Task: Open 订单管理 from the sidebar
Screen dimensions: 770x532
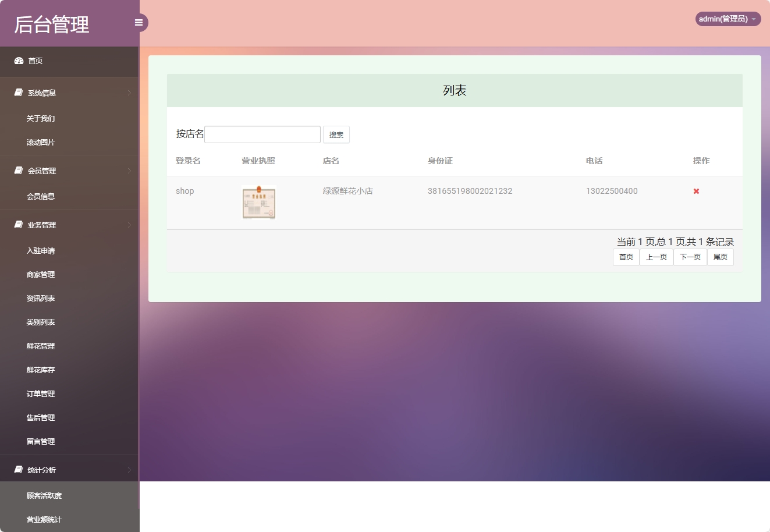Action: tap(40, 393)
